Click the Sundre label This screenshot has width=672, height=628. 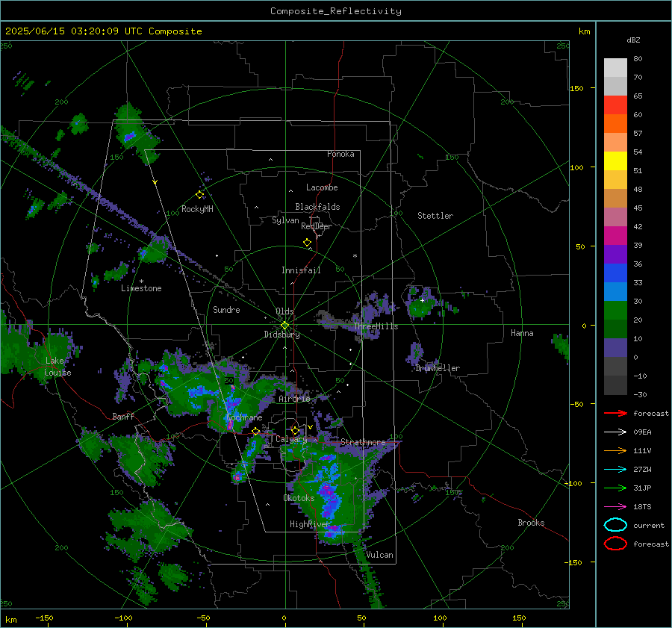click(x=226, y=309)
